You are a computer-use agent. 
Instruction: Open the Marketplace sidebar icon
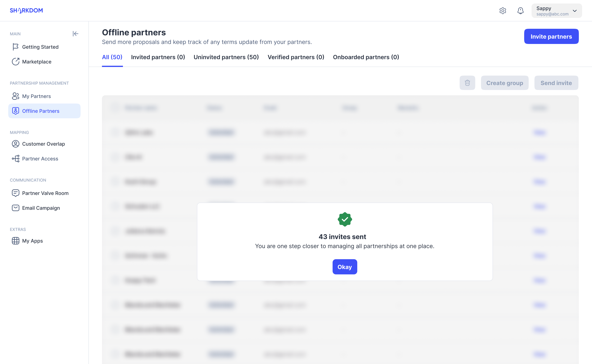pos(15,62)
